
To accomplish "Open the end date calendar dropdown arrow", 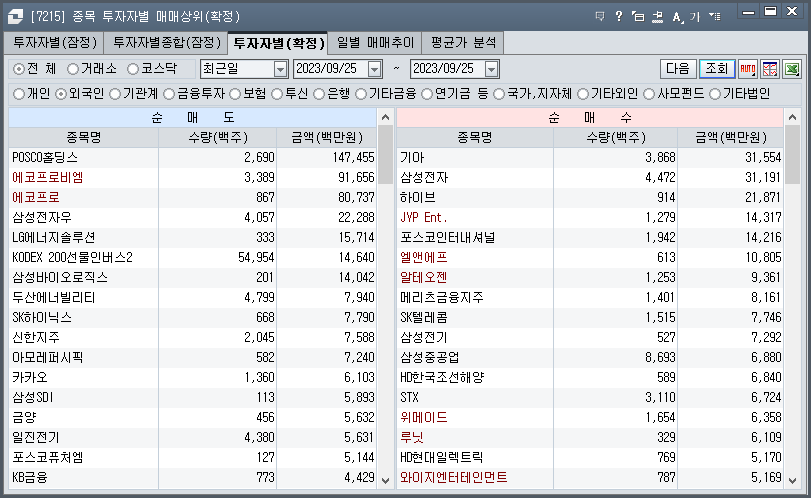I will pyautogui.click(x=491, y=69).
